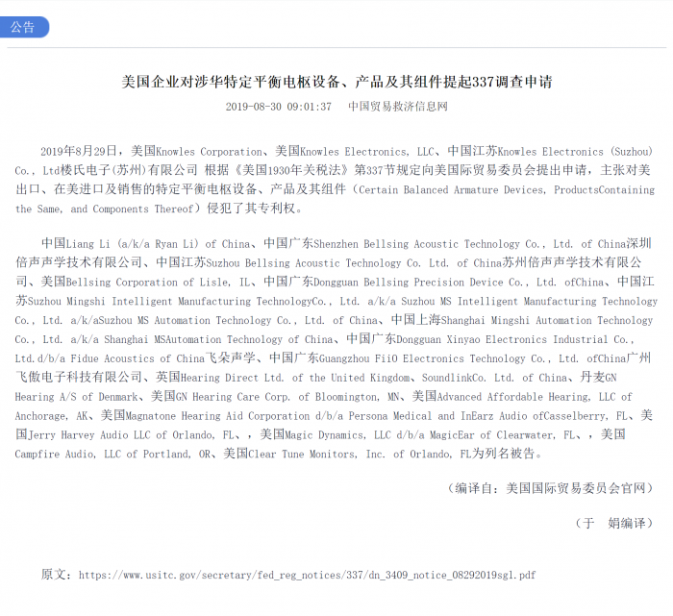Click the text Magnatone Hearing Aid Corporation
The image size is (673, 616).
[x=217, y=416]
